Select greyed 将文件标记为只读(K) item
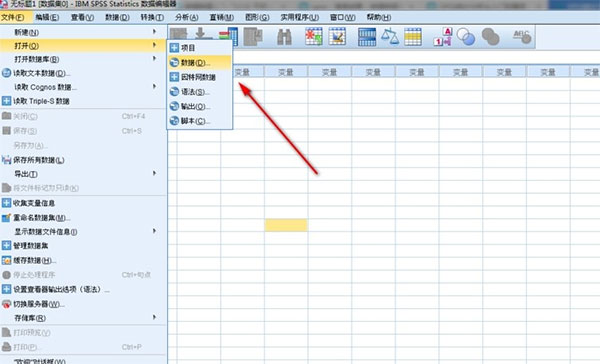This screenshot has height=364, width=600. pos(83,188)
